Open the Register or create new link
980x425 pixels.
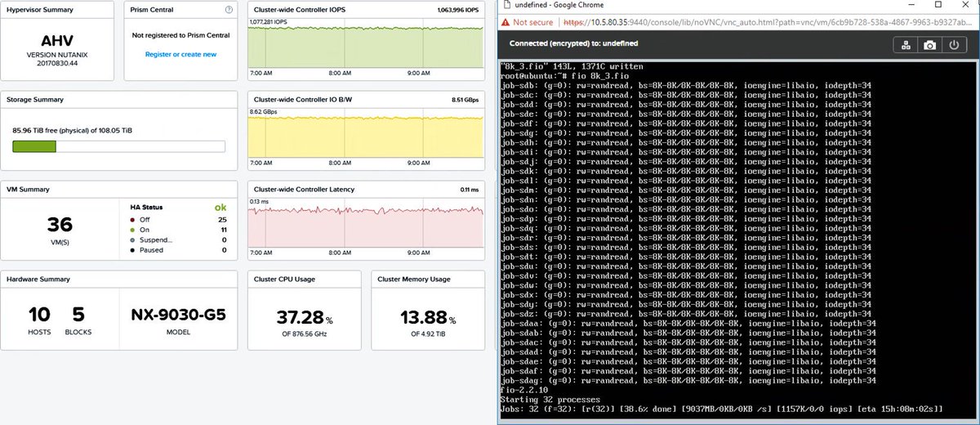tap(180, 54)
